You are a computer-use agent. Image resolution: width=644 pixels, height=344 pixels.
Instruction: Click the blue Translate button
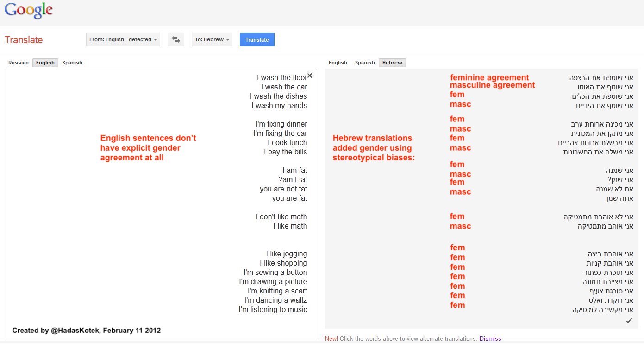(x=257, y=40)
